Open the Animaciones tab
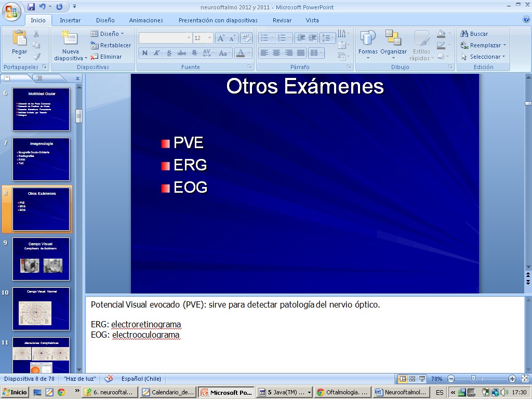The height and width of the screenshot is (399, 532). click(146, 20)
